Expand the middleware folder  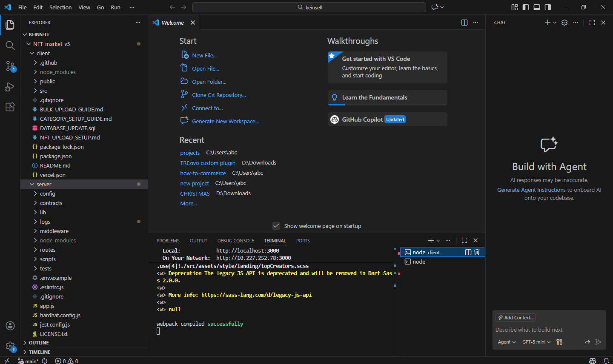click(x=54, y=231)
